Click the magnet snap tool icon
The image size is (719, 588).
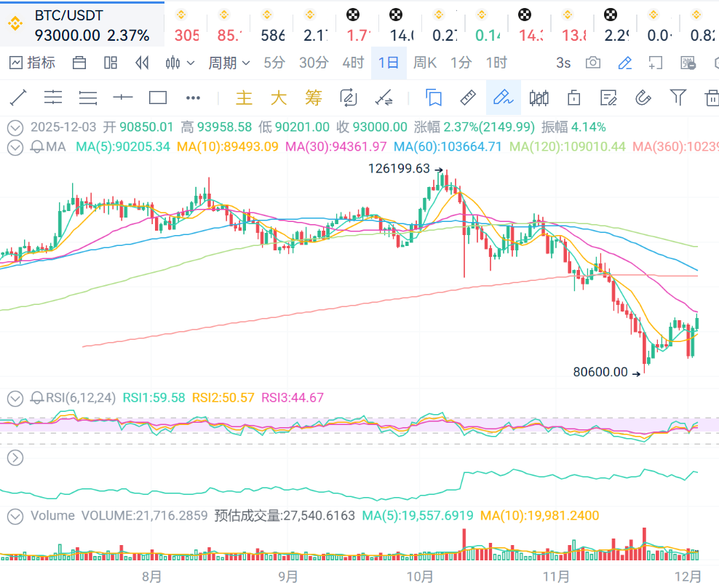click(643, 98)
